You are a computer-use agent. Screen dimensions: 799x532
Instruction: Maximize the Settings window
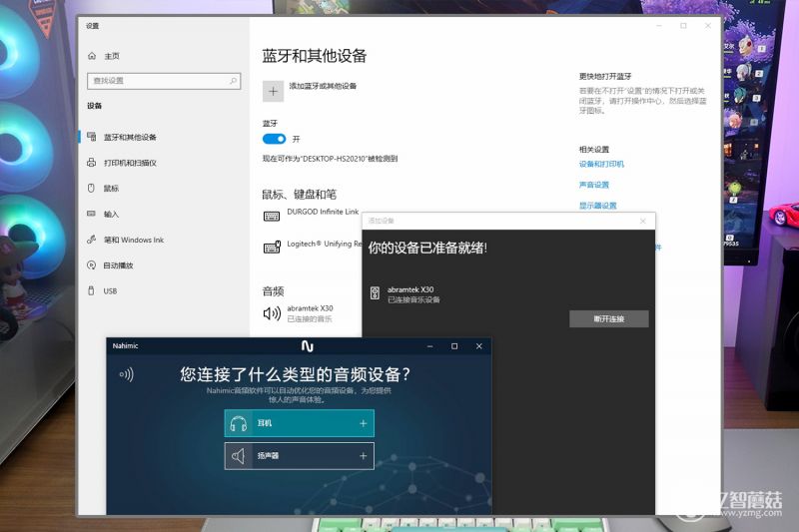[683, 26]
